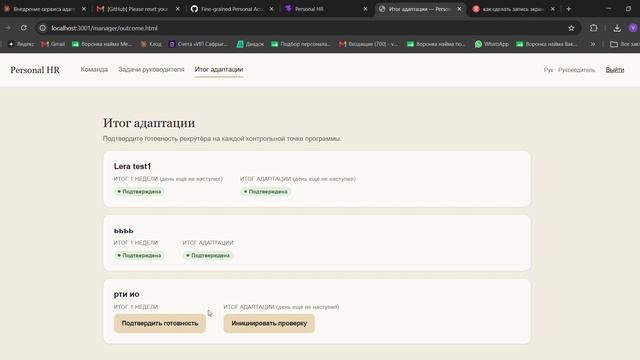Click the 'Подтвердите готовность рекрутёра' subtitle
640x360 pixels.
222,139
